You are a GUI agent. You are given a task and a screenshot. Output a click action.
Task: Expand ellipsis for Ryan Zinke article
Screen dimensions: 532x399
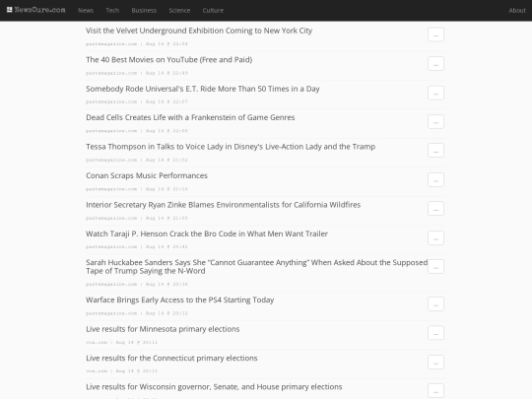click(436, 209)
